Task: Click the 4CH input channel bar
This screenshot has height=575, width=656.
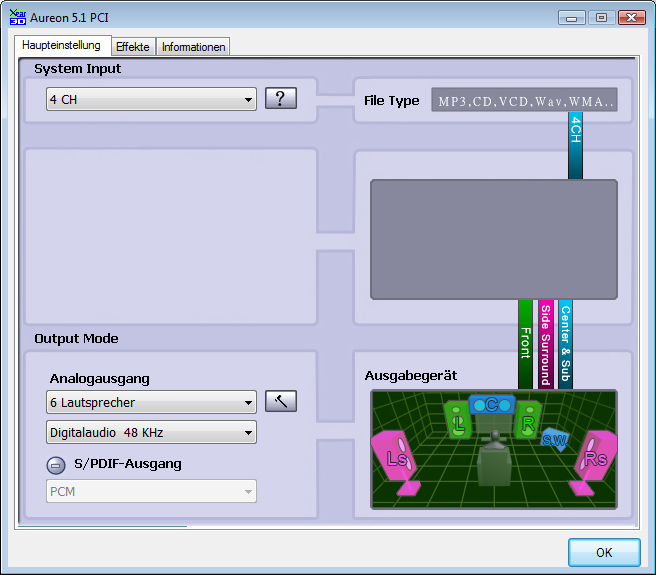Action: click(x=576, y=146)
